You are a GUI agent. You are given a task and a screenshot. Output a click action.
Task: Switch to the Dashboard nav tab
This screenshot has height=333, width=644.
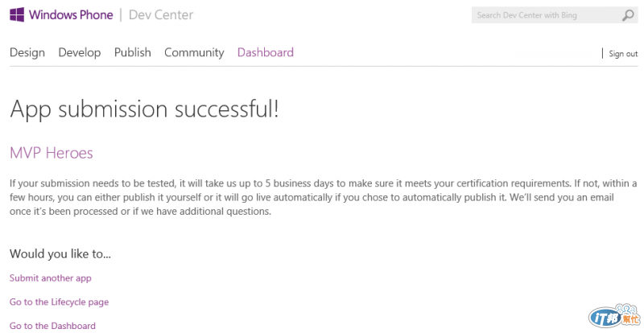click(266, 52)
